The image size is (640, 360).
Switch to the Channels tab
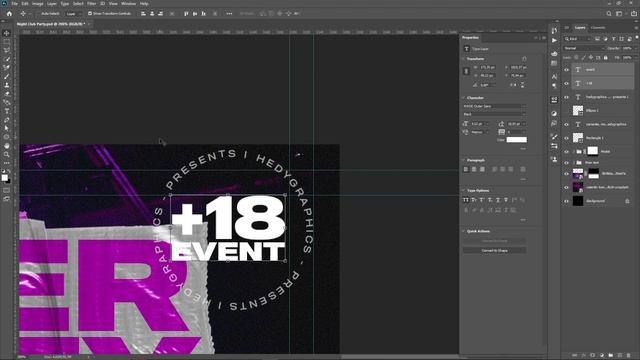point(598,28)
